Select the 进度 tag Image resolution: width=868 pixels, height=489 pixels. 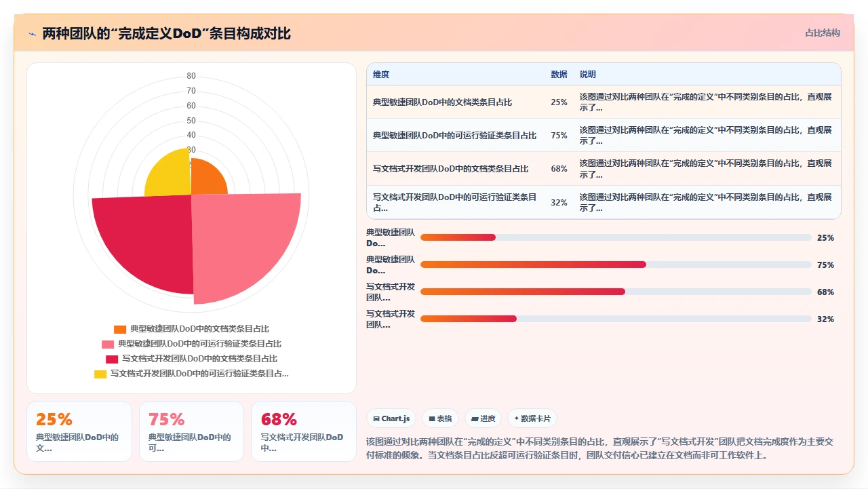click(x=484, y=418)
